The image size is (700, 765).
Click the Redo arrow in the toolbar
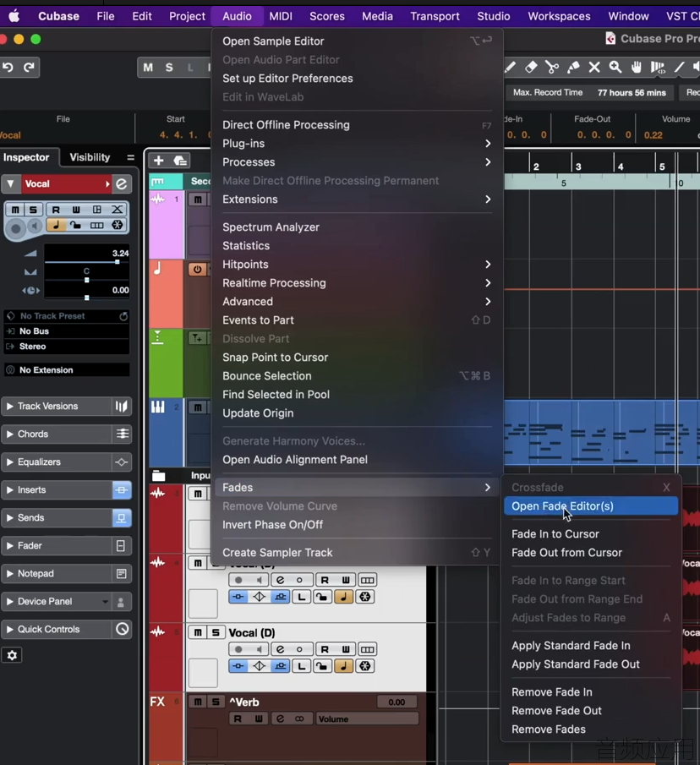30,68
